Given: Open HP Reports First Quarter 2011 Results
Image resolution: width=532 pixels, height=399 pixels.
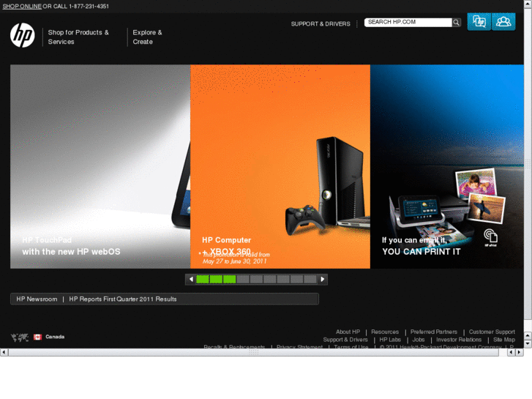Looking at the screenshot, I should click(123, 299).
